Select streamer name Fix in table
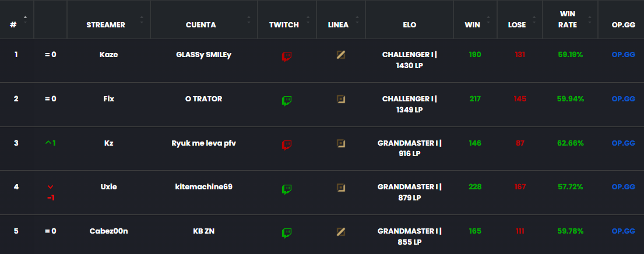The height and width of the screenshot is (254, 644). tap(109, 99)
